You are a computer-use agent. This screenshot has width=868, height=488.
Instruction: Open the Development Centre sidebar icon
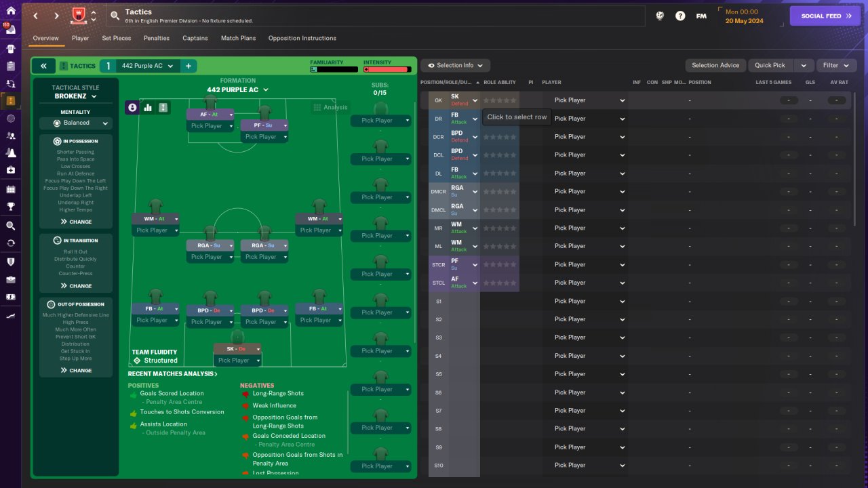(x=10, y=316)
